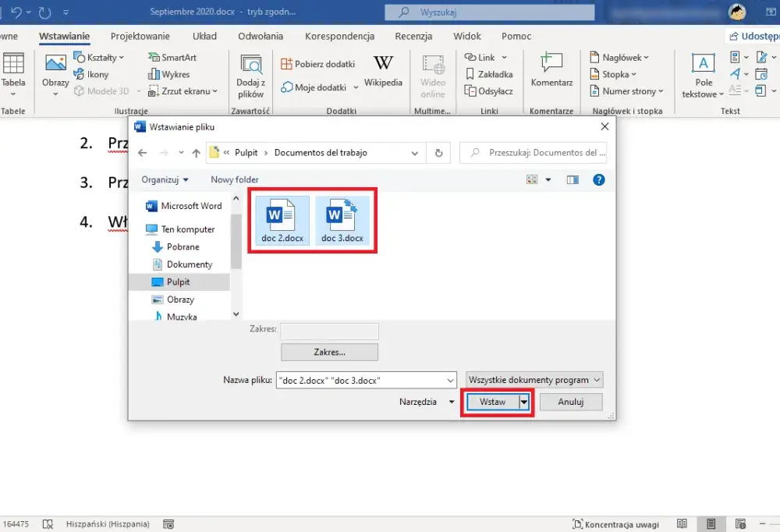
Task: Open the Kształty shapes gallery
Action: [x=98, y=57]
